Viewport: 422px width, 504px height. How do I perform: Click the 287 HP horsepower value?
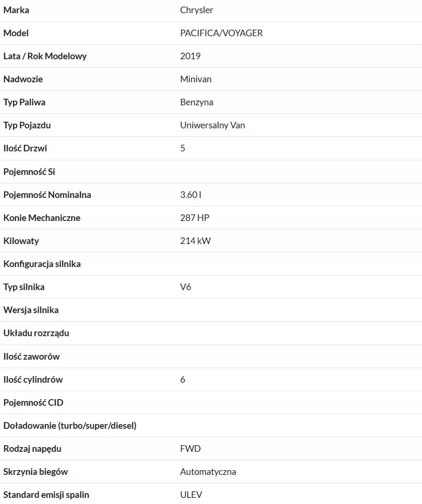(x=194, y=218)
